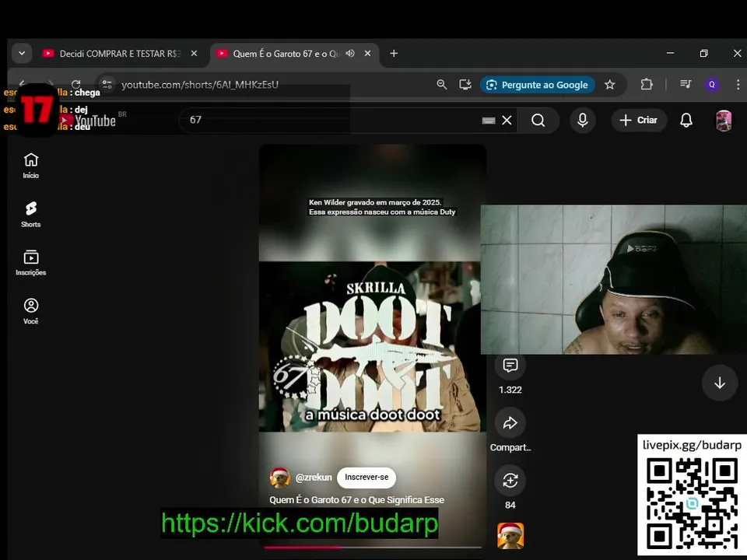Switch to the Decidi COMPRAR E TESTAR tab
Viewport: 747px width, 560px height.
click(x=120, y=54)
